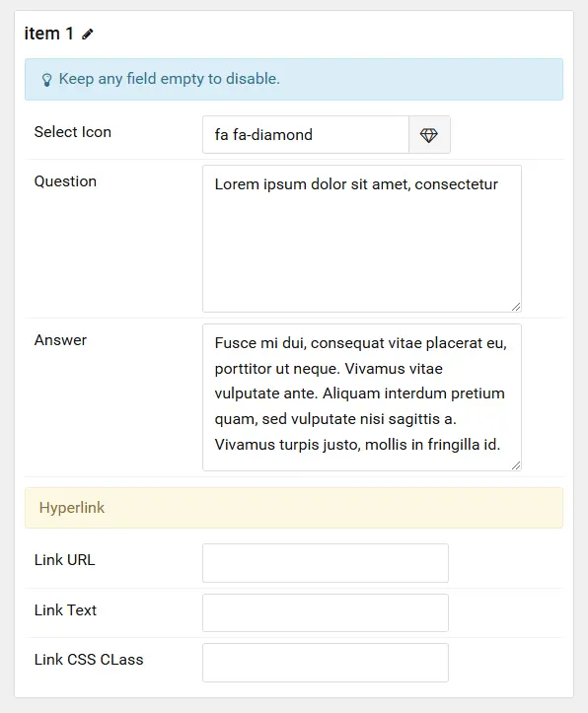The image size is (588, 713).
Task: Focus the Link CSS CLass input field
Action: 326,663
